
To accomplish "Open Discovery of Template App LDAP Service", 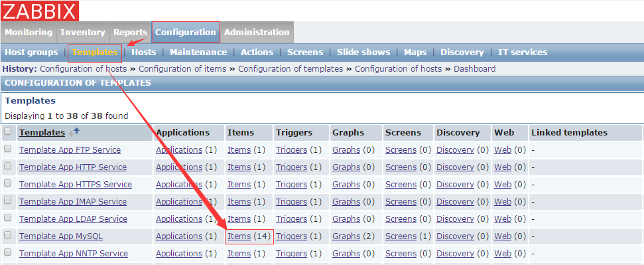I will point(455,219).
